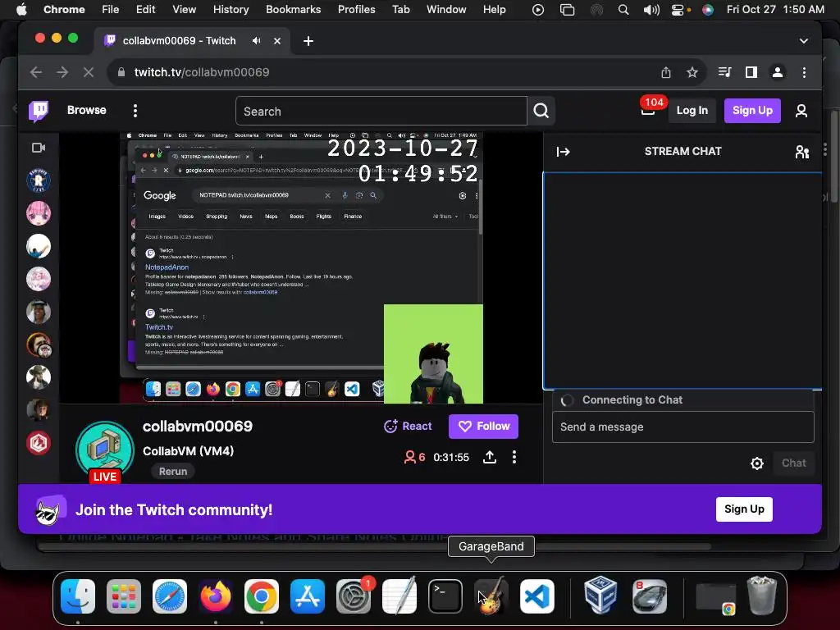Click the collabvm00069 channel avatar
840x630 pixels.
105,450
